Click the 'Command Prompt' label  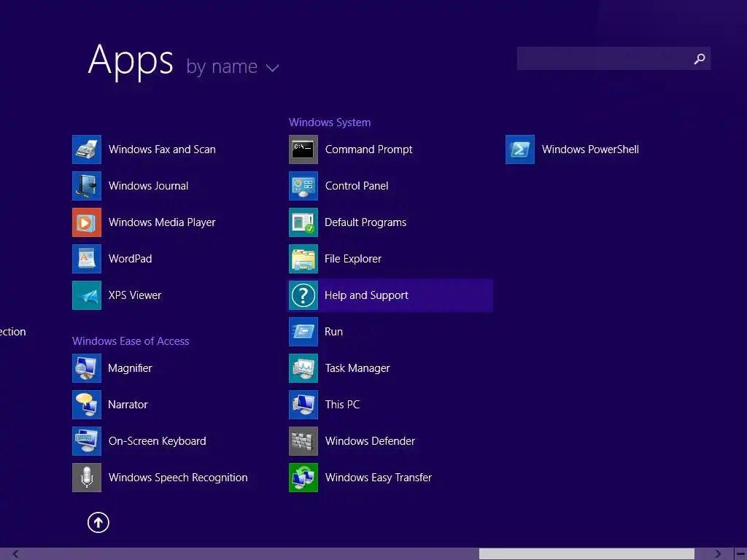click(368, 149)
